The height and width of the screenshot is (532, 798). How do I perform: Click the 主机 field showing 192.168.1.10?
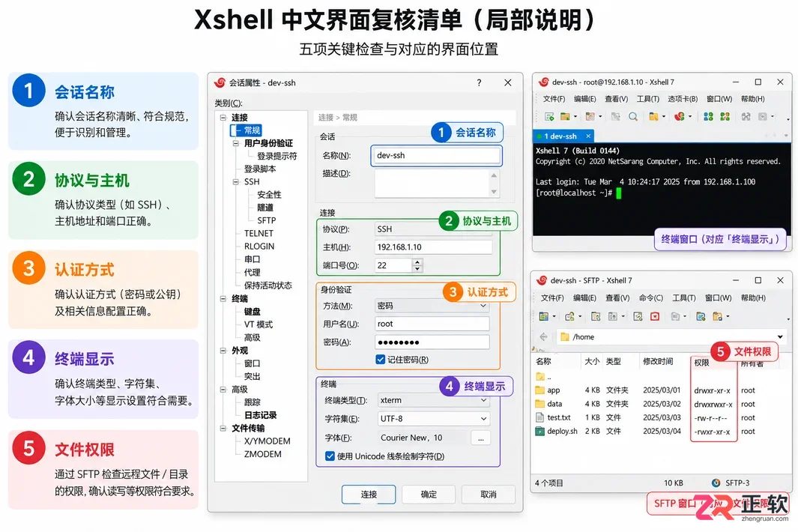tap(433, 247)
